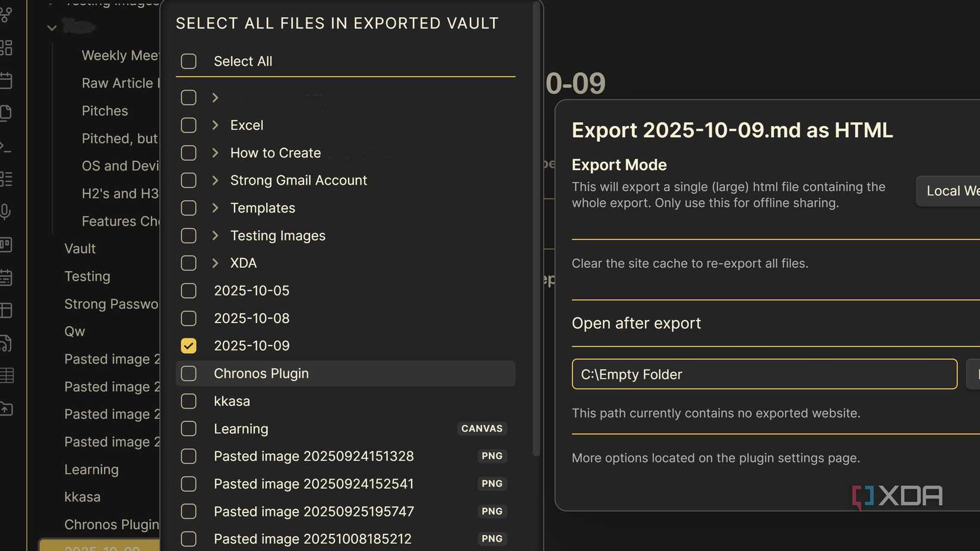This screenshot has height=551, width=980.
Task: Open the outline list icon
Action: [x=7, y=179]
